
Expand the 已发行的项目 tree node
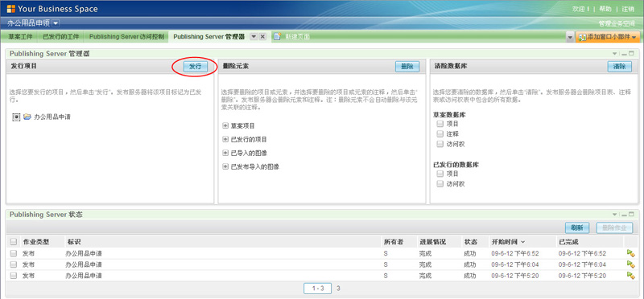coord(225,139)
